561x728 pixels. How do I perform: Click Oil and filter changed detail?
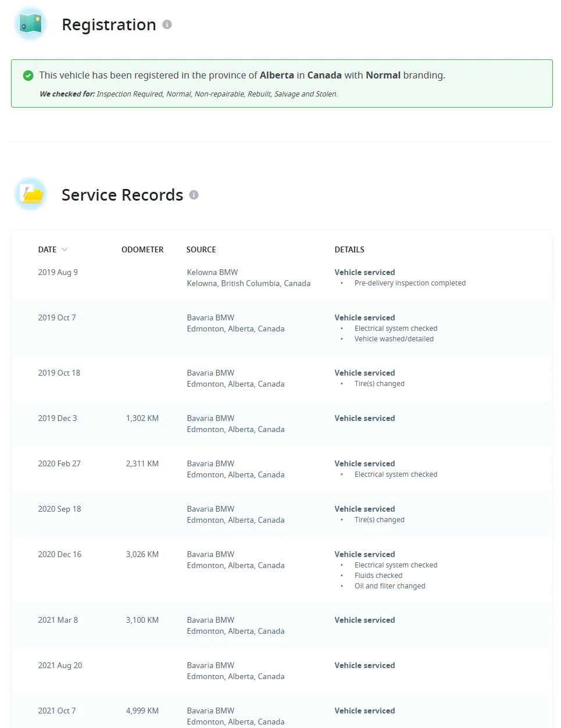(x=390, y=586)
